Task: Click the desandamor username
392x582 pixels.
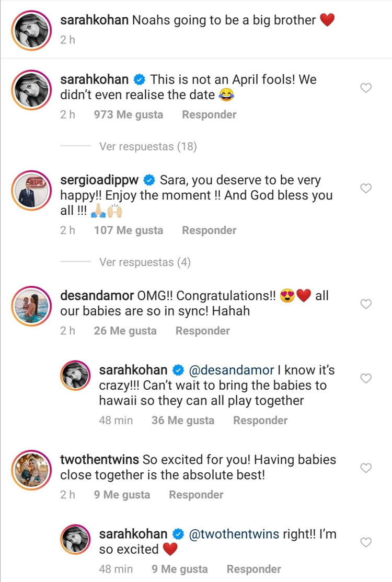Action: (x=97, y=296)
